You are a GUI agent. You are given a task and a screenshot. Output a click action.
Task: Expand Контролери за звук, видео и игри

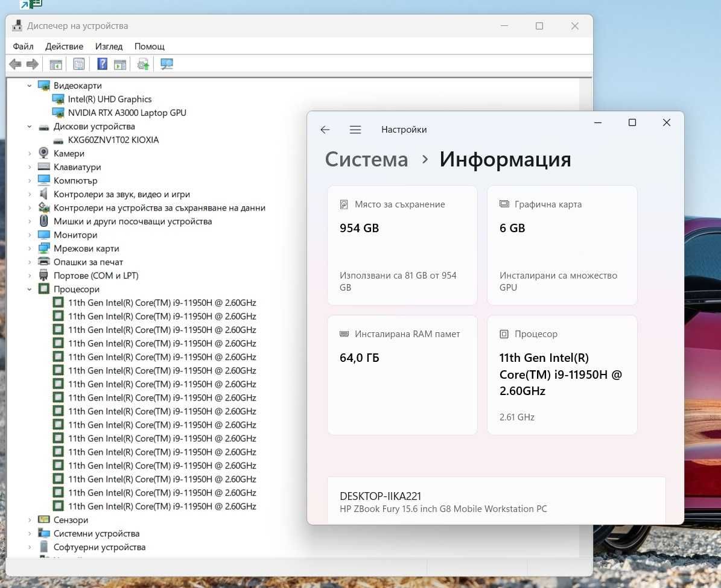30,194
